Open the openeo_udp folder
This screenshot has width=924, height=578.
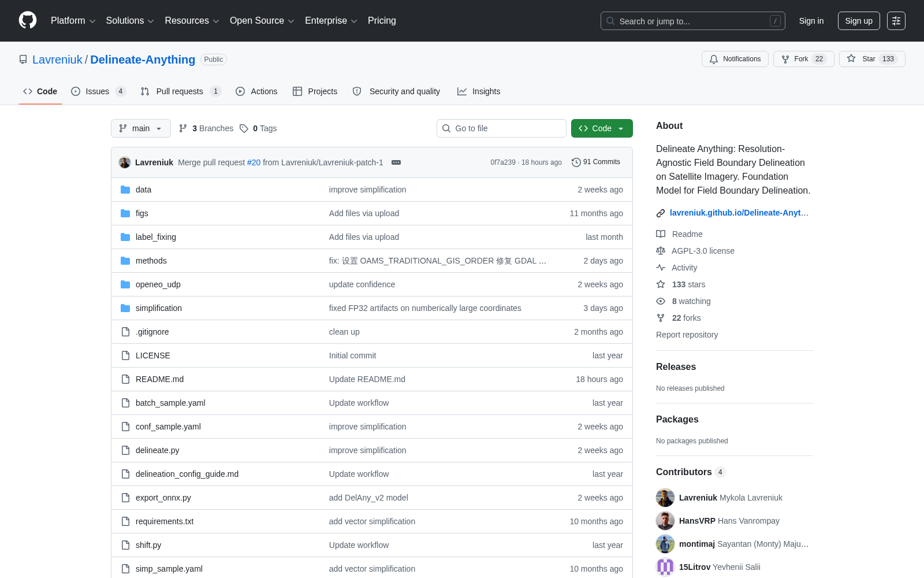coord(158,284)
